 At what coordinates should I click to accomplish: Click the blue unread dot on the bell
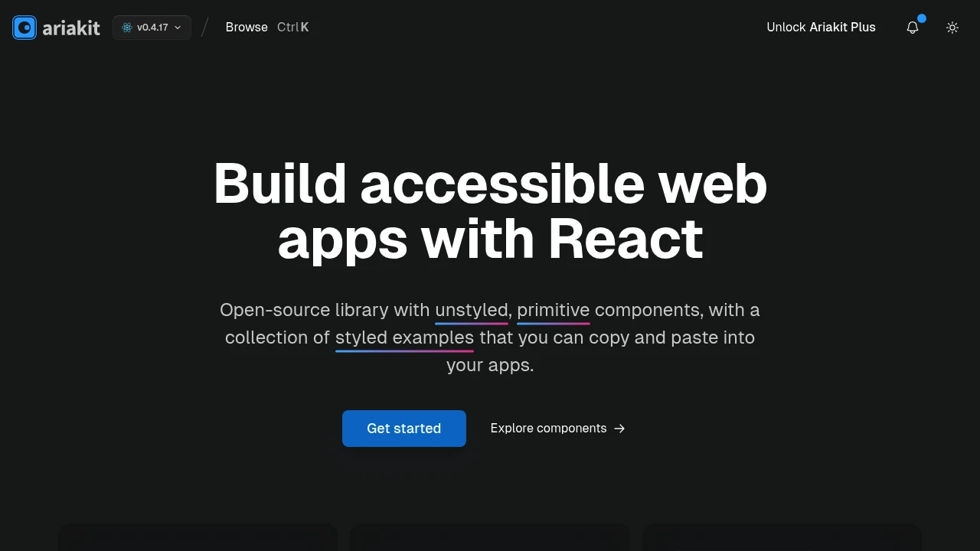[x=922, y=18]
